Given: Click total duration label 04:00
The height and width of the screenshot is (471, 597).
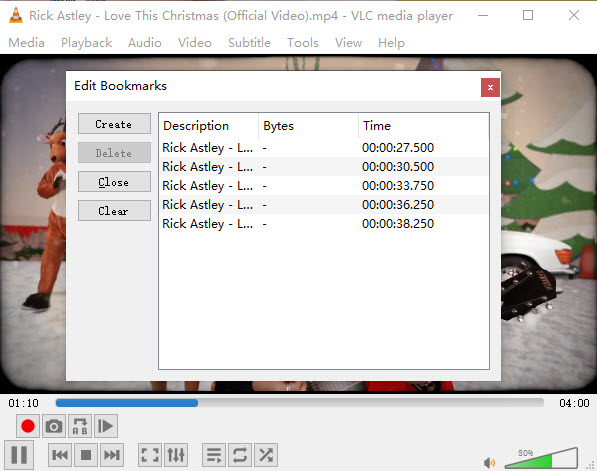Looking at the screenshot, I should click(574, 403).
